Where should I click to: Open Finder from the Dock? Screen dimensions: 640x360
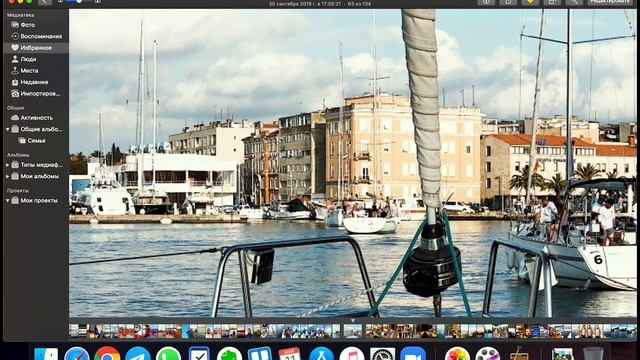[46, 354]
